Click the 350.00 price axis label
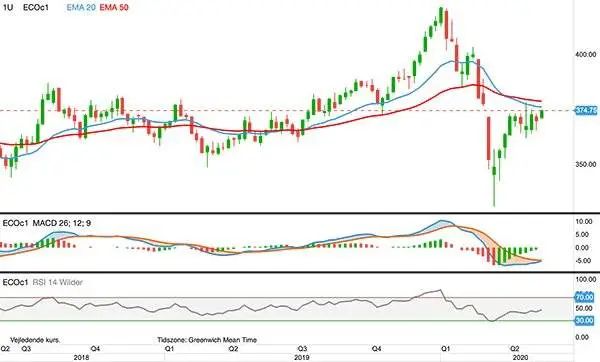Viewport: 600px width, 362px height. (x=586, y=164)
